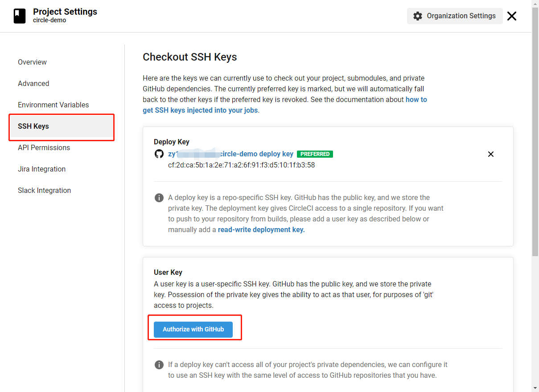Viewport: 539px width, 392px height.
Task: Click the circle-demo project name in header
Action: [x=49, y=20]
